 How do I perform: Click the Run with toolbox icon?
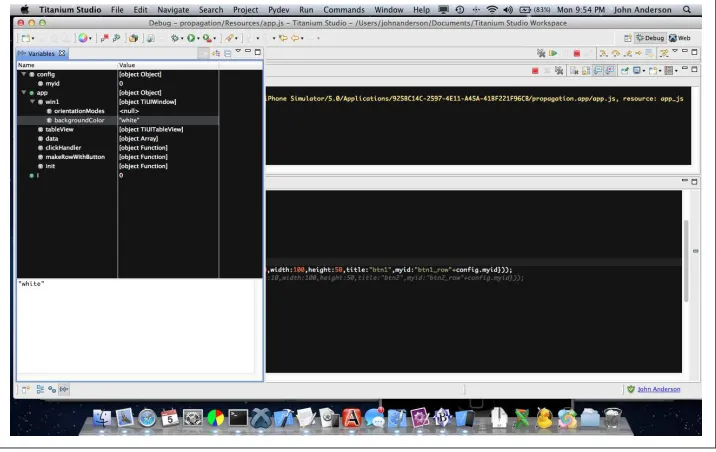tap(207, 38)
